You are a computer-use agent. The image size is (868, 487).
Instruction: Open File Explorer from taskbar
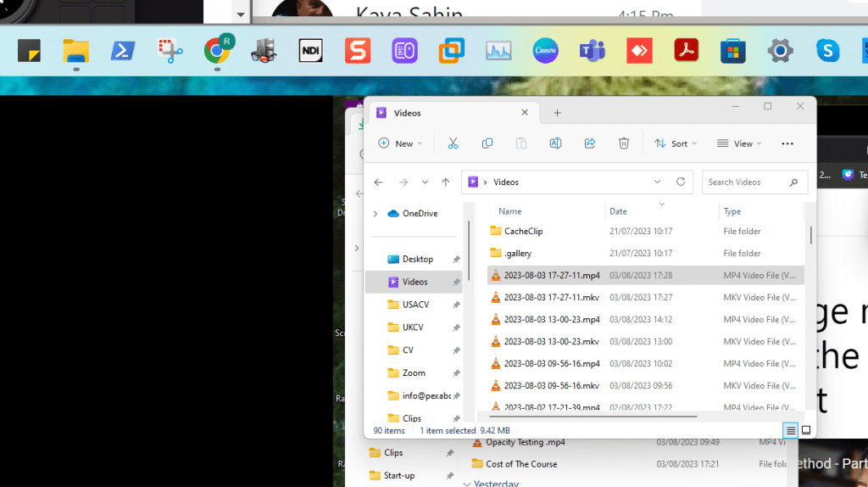click(75, 51)
